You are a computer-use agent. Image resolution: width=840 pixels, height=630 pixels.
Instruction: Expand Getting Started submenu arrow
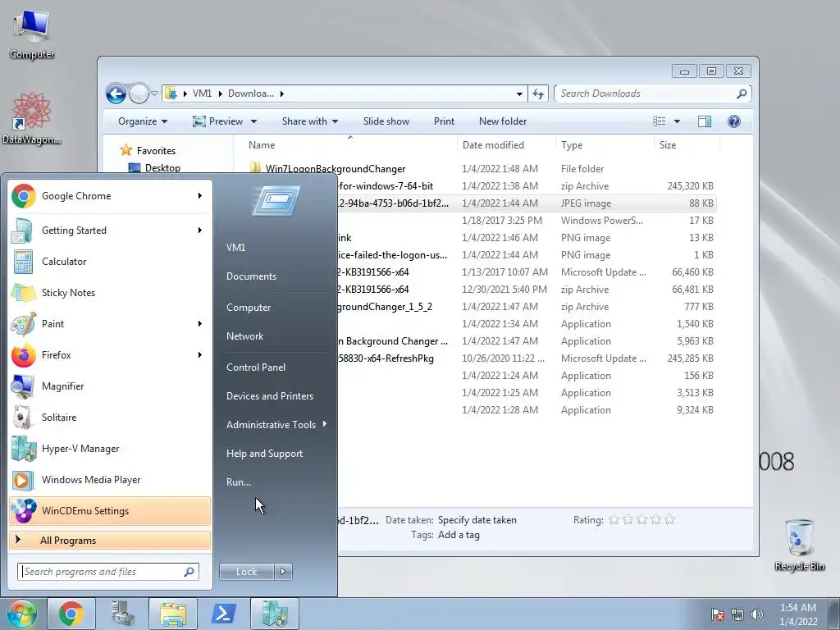200,230
